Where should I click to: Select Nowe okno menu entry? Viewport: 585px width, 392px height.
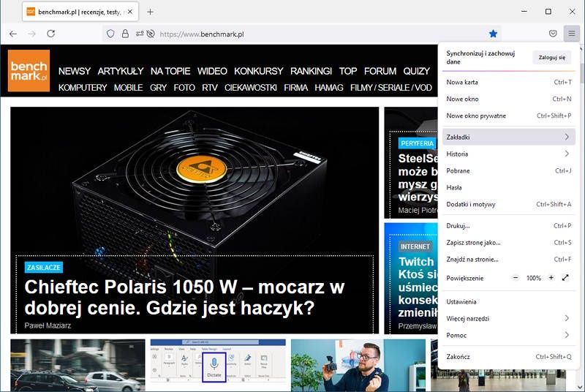pos(508,99)
